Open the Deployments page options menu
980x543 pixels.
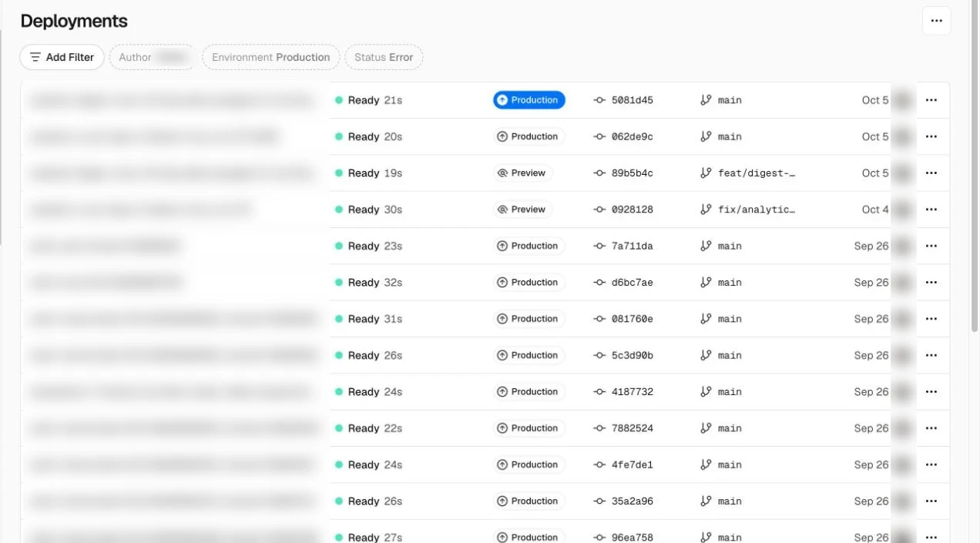(x=936, y=21)
